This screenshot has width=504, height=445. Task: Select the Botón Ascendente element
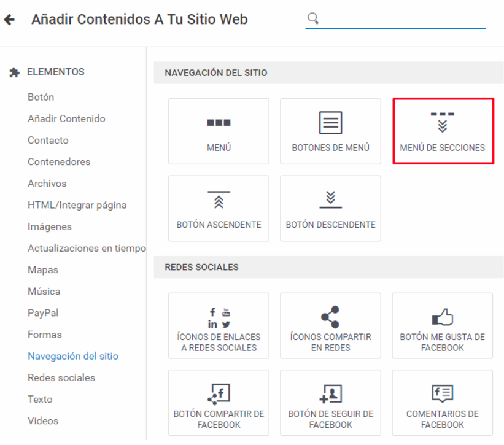tap(219, 208)
